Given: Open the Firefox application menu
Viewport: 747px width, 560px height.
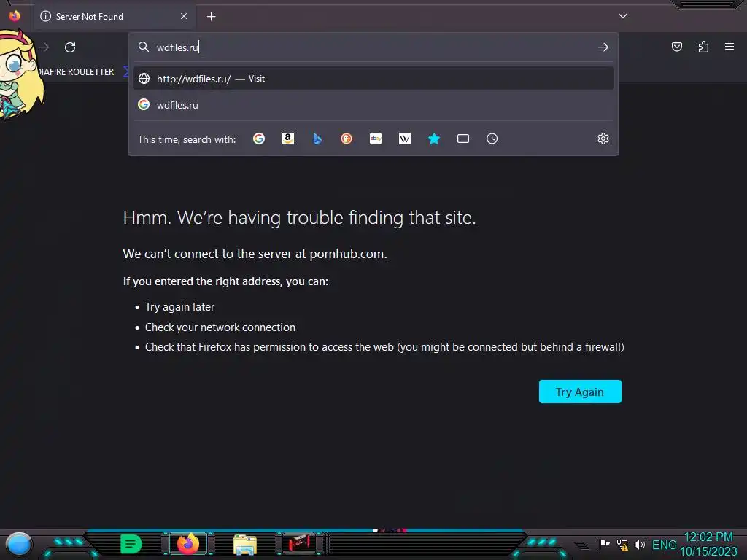Looking at the screenshot, I should click(729, 47).
